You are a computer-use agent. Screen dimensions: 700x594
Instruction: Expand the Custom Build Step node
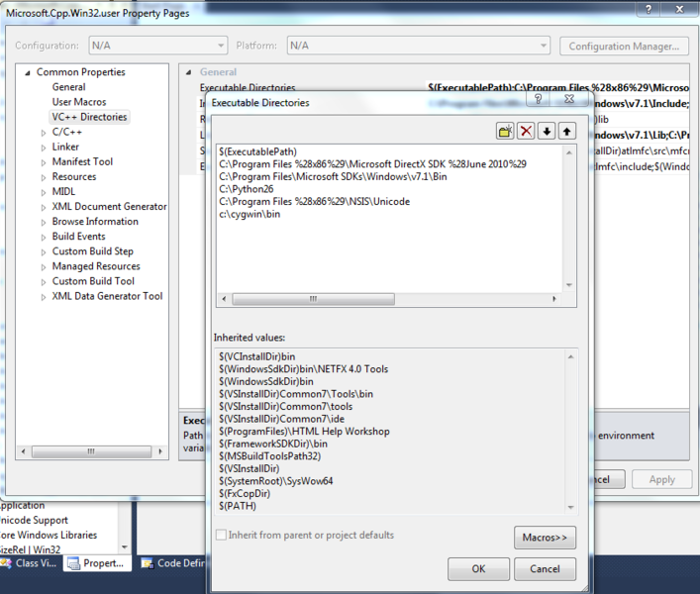pos(44,252)
